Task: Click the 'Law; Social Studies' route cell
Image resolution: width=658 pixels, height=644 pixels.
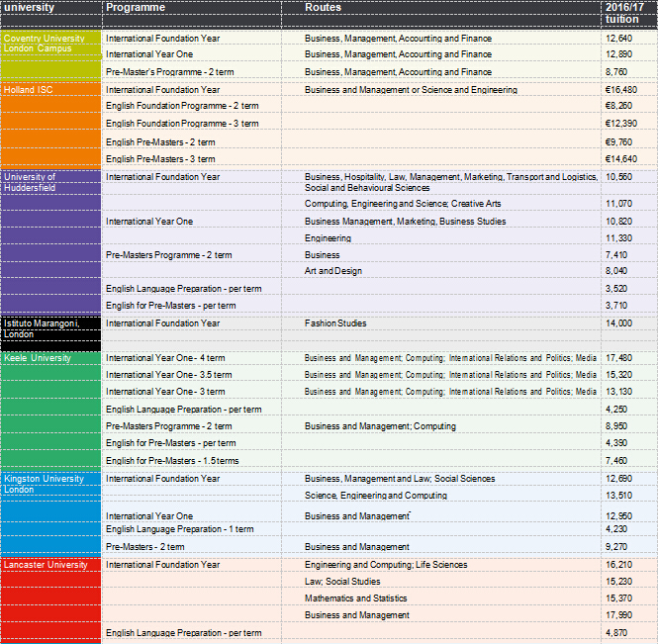Action: point(342,582)
